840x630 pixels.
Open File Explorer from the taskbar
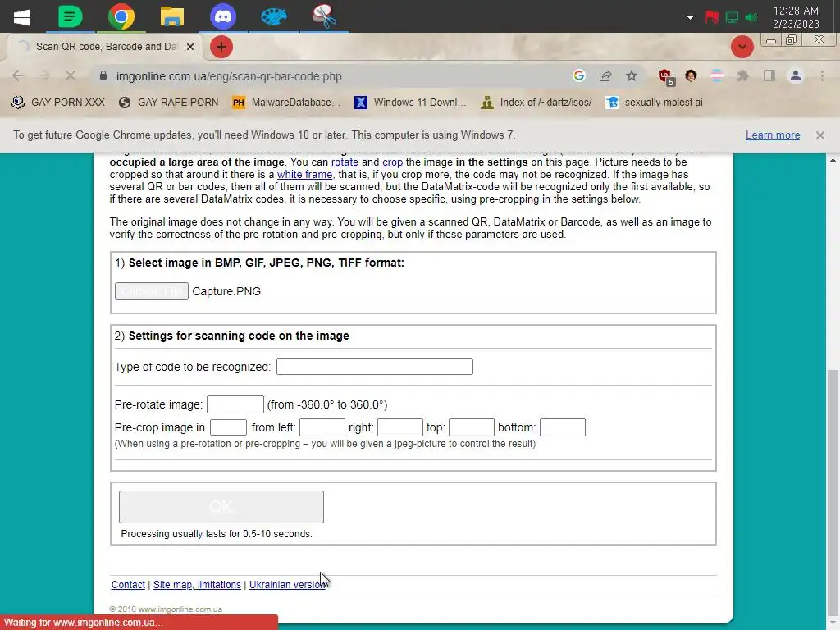coord(172,16)
